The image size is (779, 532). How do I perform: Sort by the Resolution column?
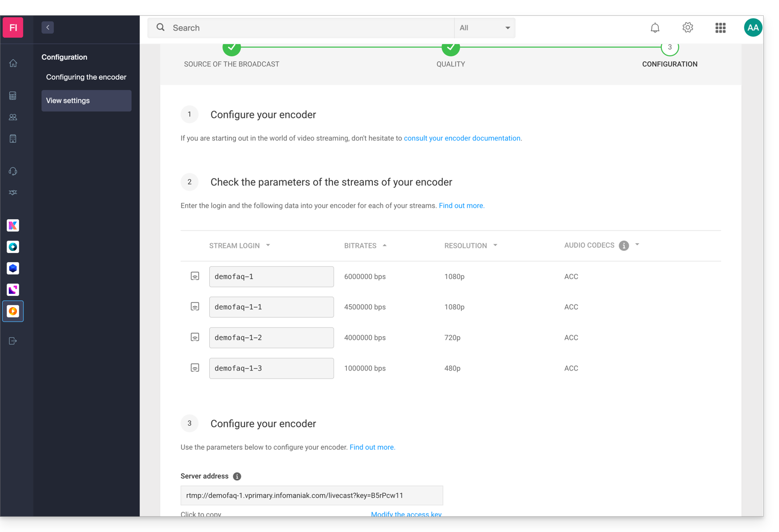(470, 246)
